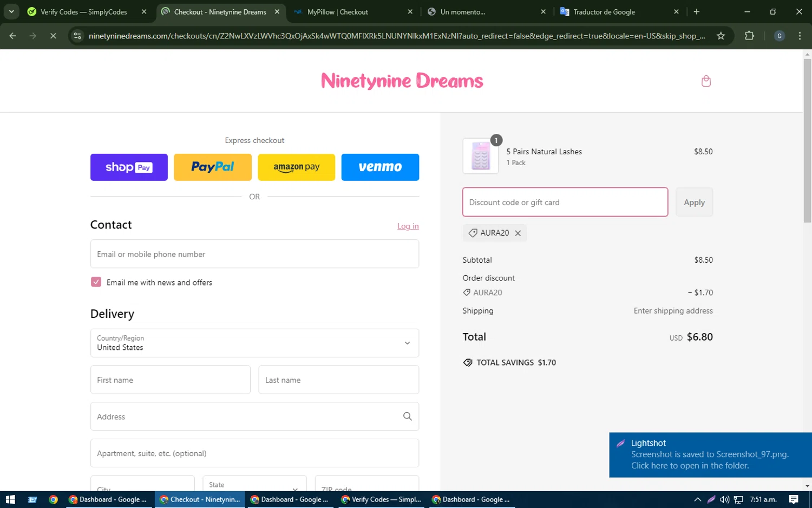Open a new browser tab
Image resolution: width=812 pixels, height=508 pixels.
[697, 11]
